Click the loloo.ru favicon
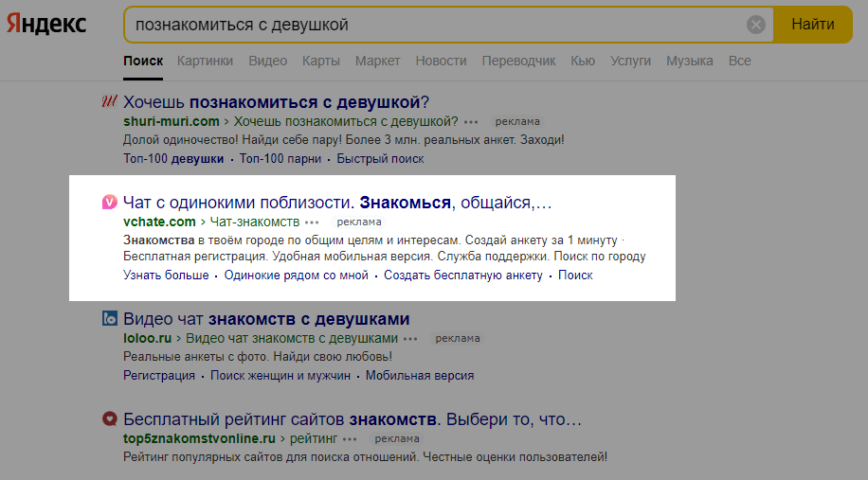The image size is (868, 480). tap(110, 318)
